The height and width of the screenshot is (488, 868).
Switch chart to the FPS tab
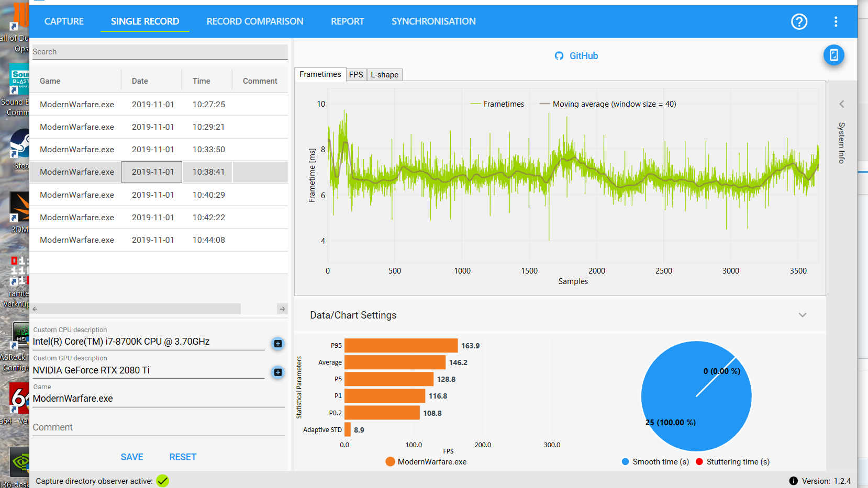pos(356,75)
